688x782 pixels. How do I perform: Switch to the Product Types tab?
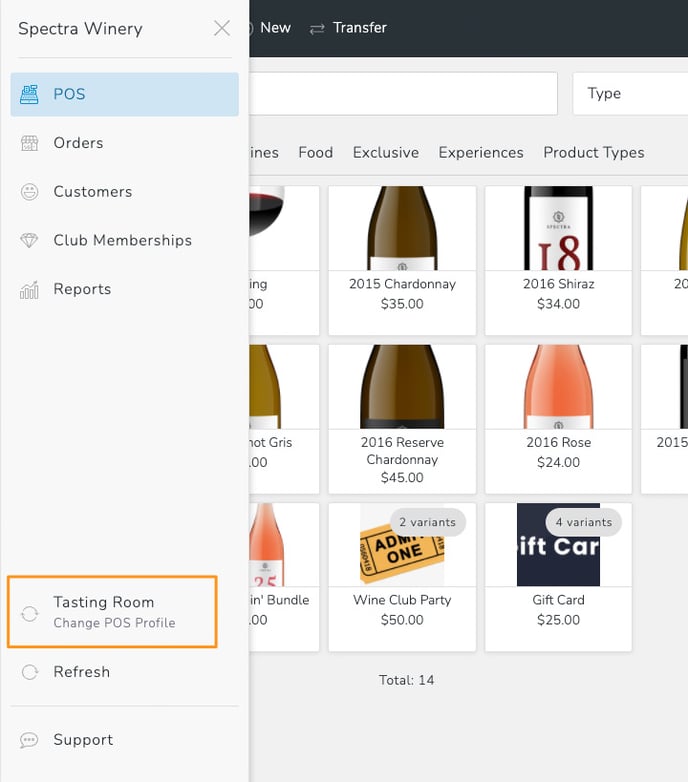pos(594,153)
